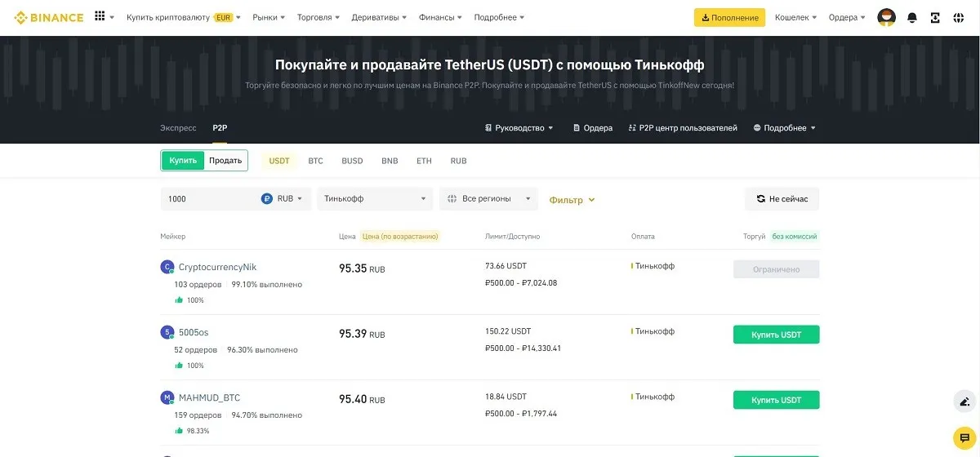Open the Все регионы dropdown
This screenshot has width=980, height=457.
(x=489, y=198)
